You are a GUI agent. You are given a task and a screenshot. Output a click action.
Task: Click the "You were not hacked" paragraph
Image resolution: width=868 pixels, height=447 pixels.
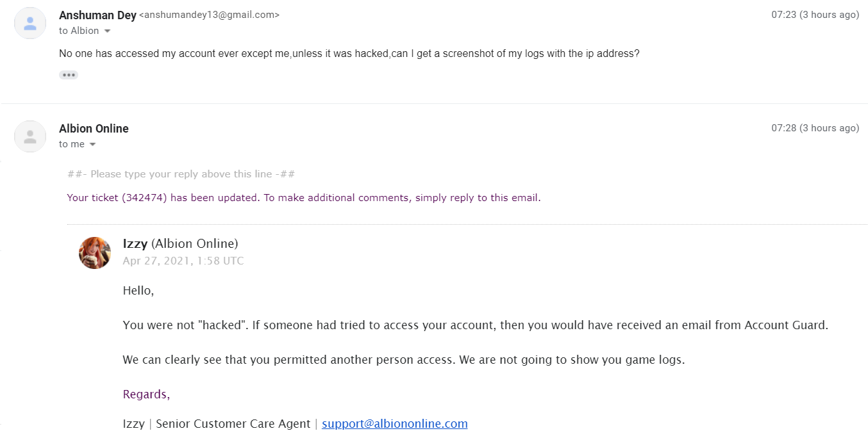475,325
